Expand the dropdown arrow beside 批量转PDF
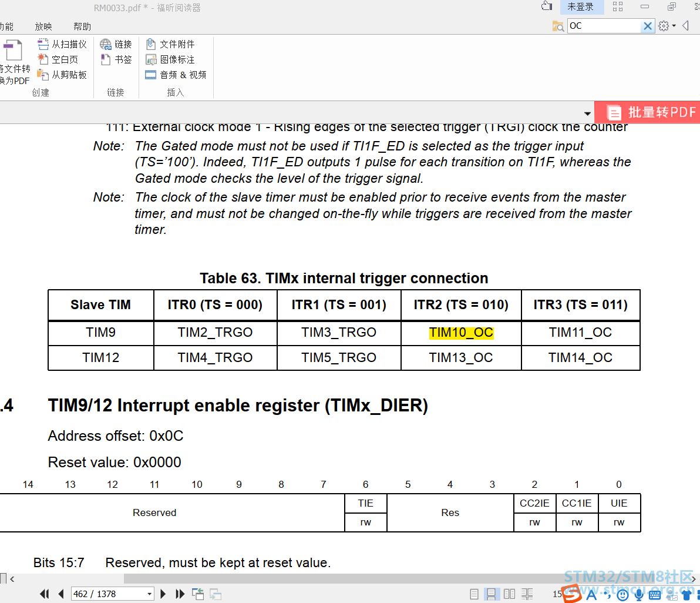The image size is (700, 603). pyautogui.click(x=587, y=113)
